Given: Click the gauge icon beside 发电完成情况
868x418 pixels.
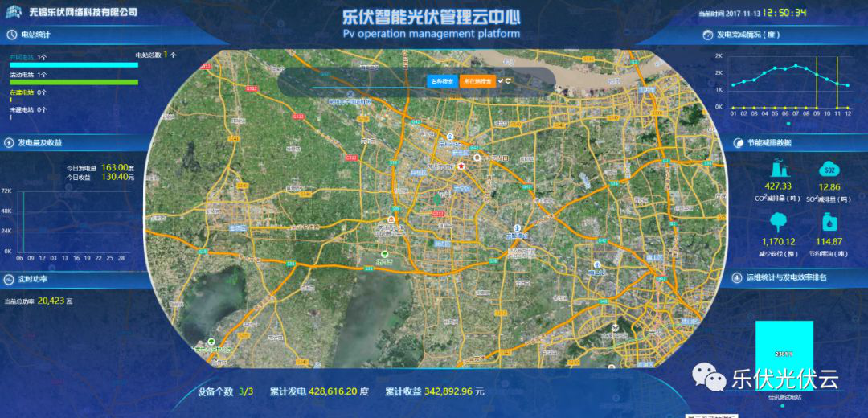Looking at the screenshot, I should [708, 35].
